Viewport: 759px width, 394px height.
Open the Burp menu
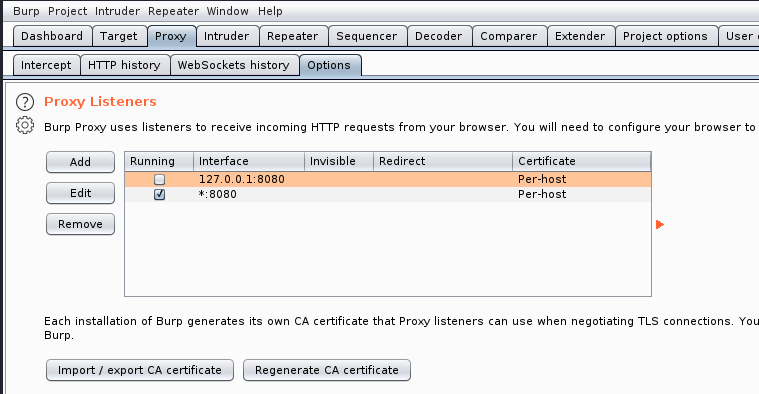pyautogui.click(x=26, y=11)
